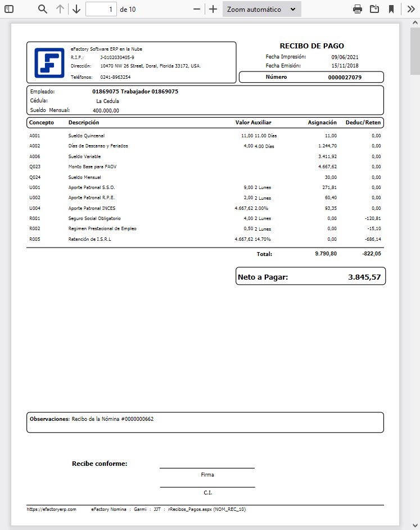The height and width of the screenshot is (530, 420).
Task: Select the total deduction -822,05
Action: coord(371,254)
